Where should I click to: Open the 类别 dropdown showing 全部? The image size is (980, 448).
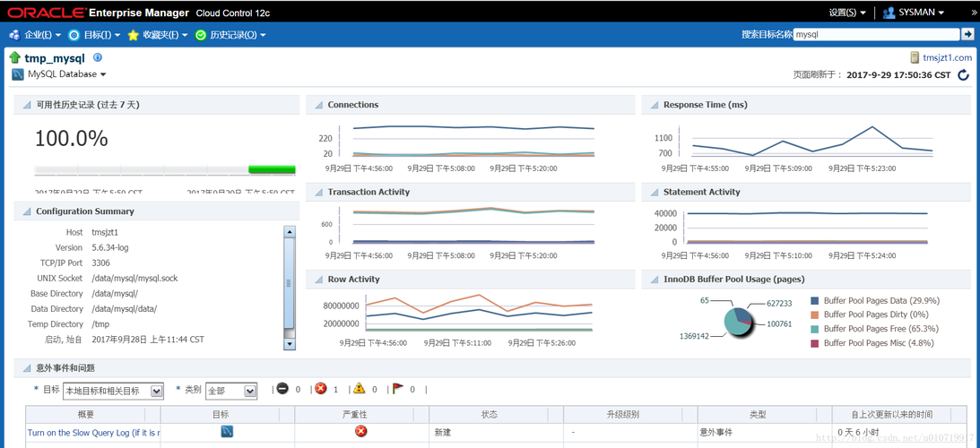(x=231, y=391)
